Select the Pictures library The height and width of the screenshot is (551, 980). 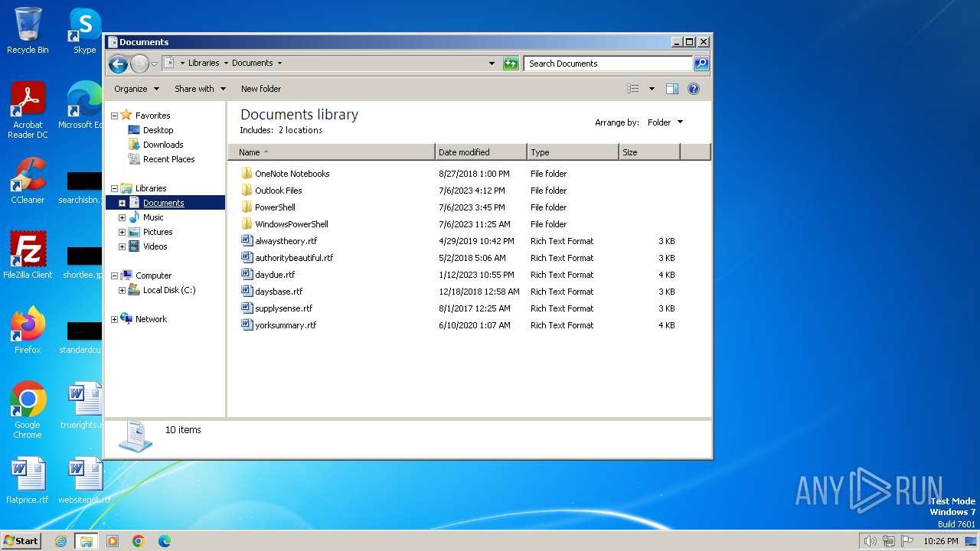tap(158, 232)
